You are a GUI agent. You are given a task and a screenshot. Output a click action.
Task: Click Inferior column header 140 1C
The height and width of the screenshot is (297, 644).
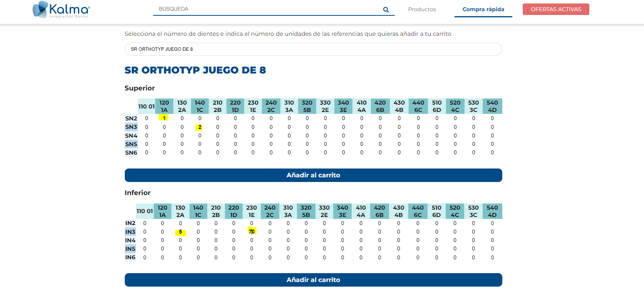tap(198, 211)
